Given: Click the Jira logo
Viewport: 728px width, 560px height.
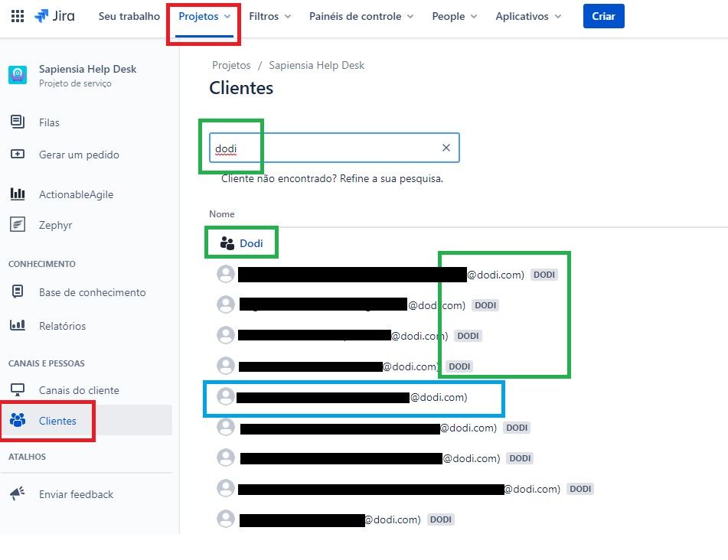Looking at the screenshot, I should [54, 16].
